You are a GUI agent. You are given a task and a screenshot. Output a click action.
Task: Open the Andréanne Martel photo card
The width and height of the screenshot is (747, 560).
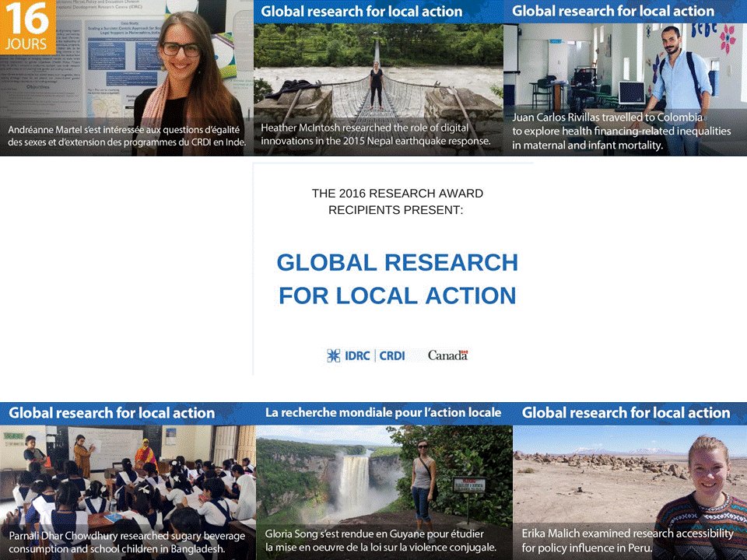click(127, 78)
